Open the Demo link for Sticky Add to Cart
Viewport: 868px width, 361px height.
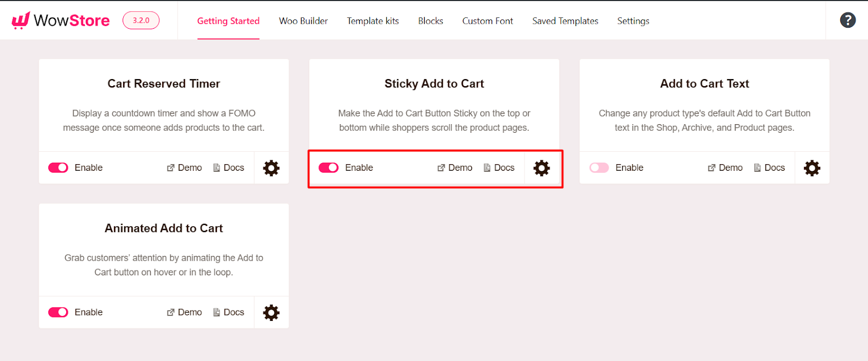point(455,167)
